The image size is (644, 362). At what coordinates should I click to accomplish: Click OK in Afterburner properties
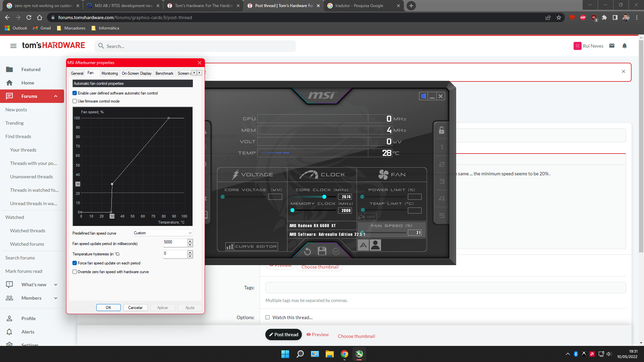click(108, 307)
